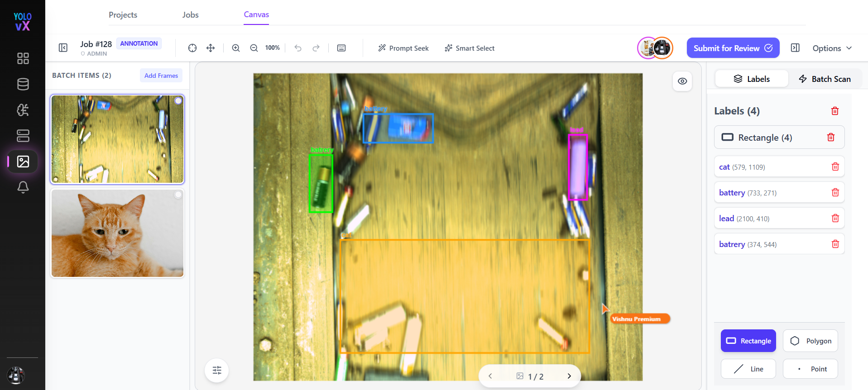
Task: Zoom out of the canvas
Action: pyautogui.click(x=254, y=48)
